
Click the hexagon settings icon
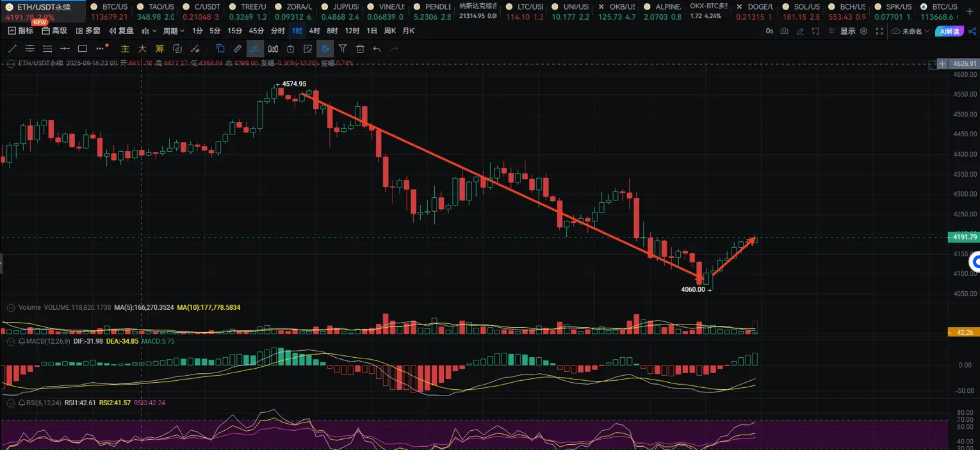[863, 31]
